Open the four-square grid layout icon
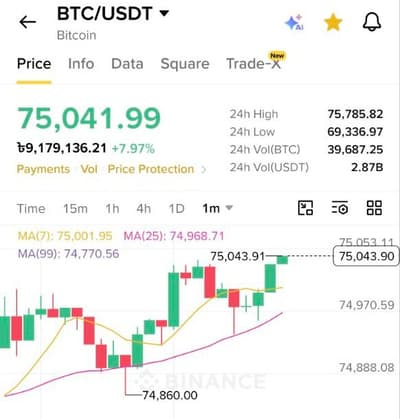Viewport: 400px width, 419px height. point(374,208)
